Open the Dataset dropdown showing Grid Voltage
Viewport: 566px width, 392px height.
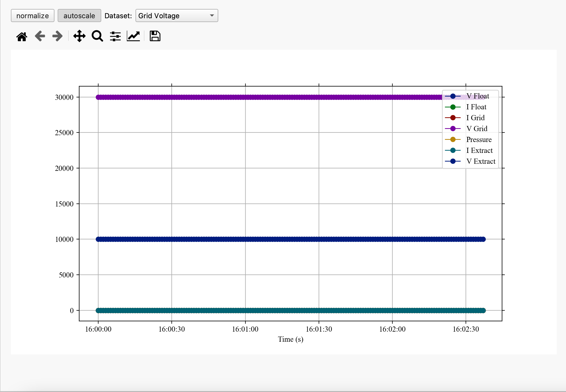click(177, 16)
